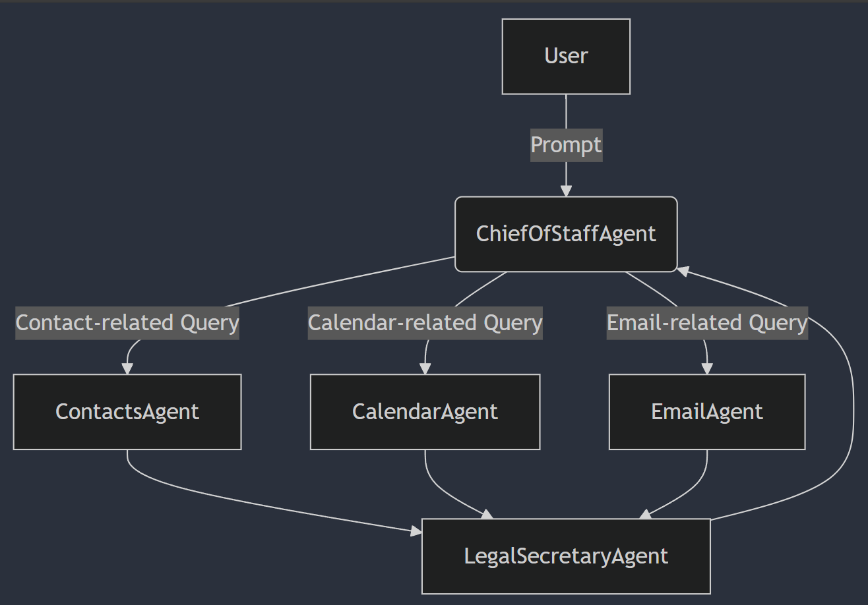Click the Prompt edge label
This screenshot has height=605, width=868.
pyautogui.click(x=566, y=145)
